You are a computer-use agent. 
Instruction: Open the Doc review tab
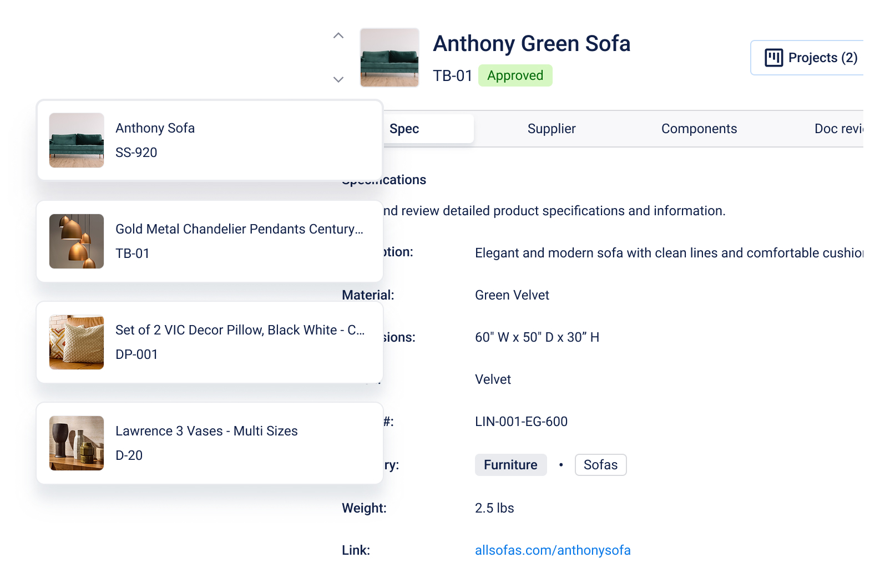pyautogui.click(x=838, y=129)
